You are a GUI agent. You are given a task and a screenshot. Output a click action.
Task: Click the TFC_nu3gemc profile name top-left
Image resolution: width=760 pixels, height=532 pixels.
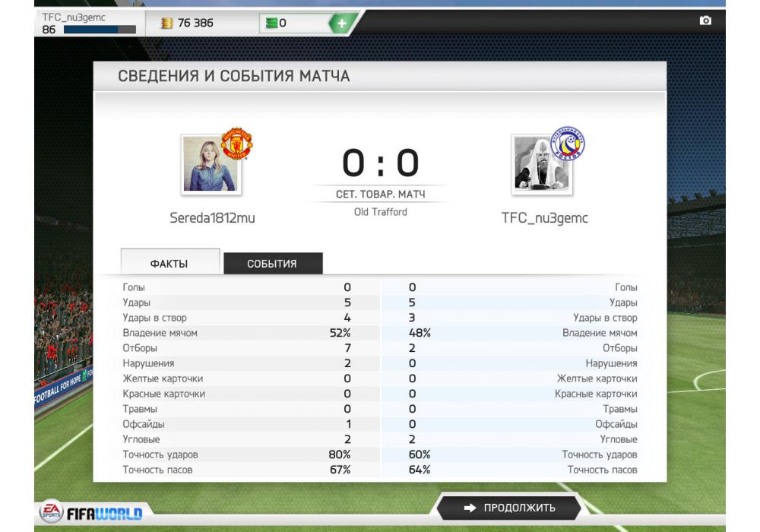point(74,17)
